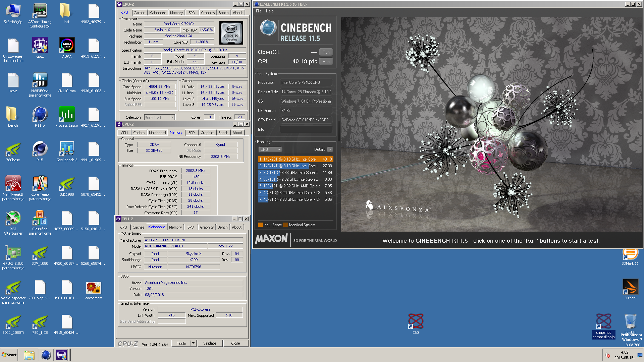Open the snapshot shortcut icon
The width and height of the screenshot is (644, 362).
point(603,326)
